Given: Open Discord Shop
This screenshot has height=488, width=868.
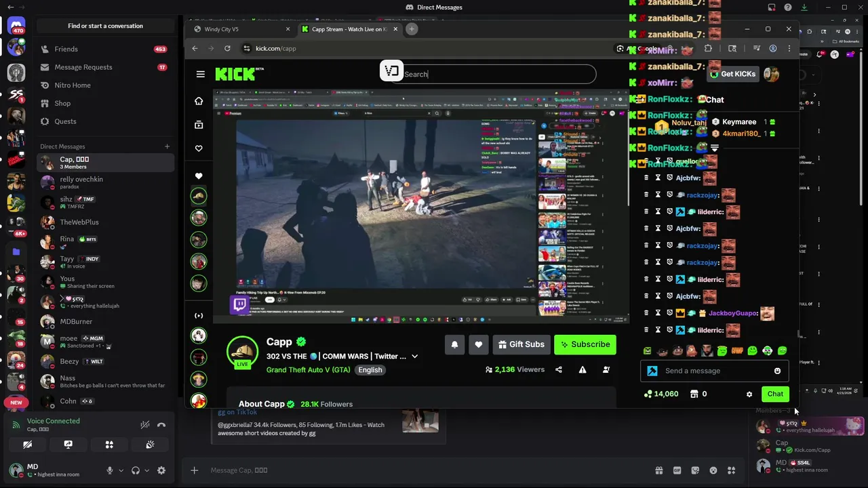Looking at the screenshot, I should pyautogui.click(x=105, y=103).
